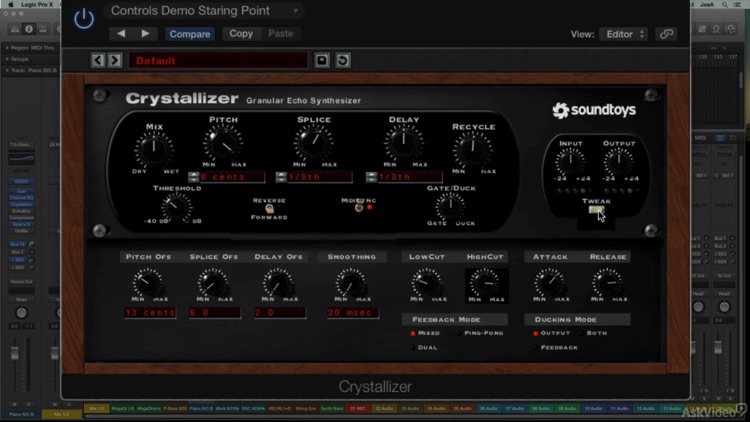
Task: Click the Splice value stepper arrows
Action: 281,177
